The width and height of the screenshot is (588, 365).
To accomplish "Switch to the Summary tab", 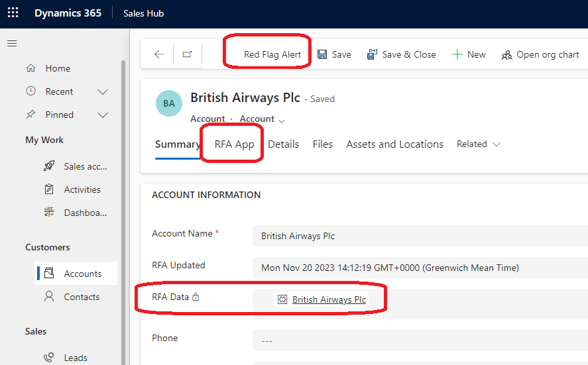I will [x=178, y=144].
